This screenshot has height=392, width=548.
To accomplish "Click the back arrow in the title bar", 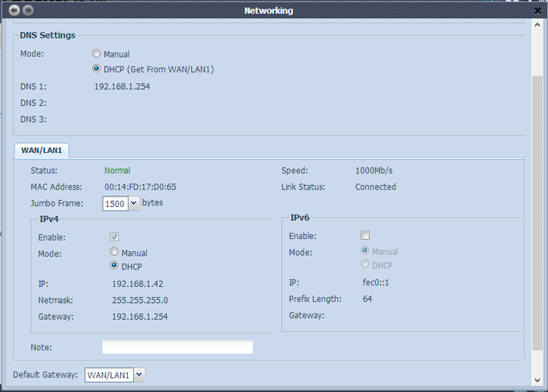I will (14, 11).
